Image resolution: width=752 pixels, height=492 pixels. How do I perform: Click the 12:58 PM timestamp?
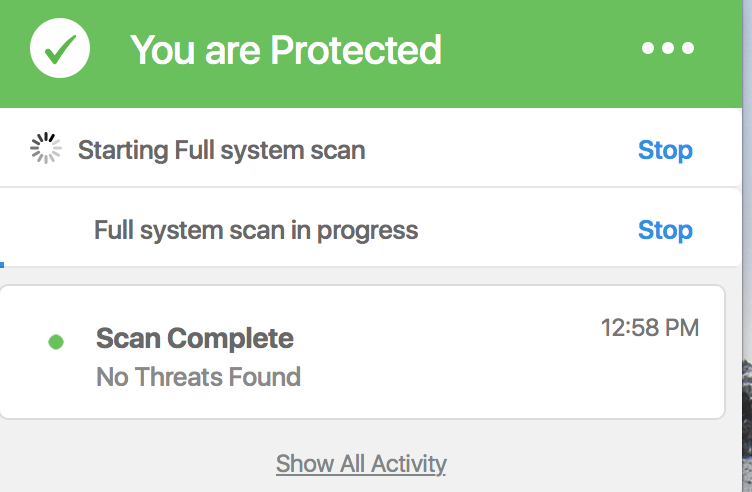650,328
